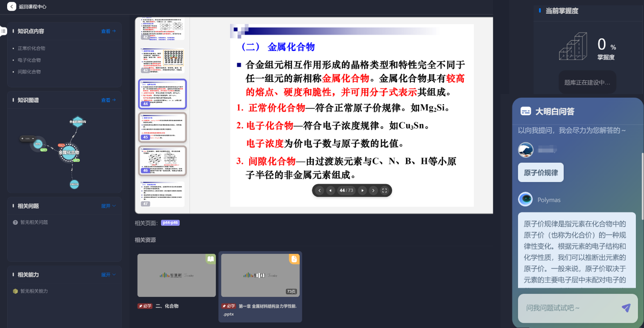Select the slide 46 thumbnail
The image size is (644, 328).
163,161
